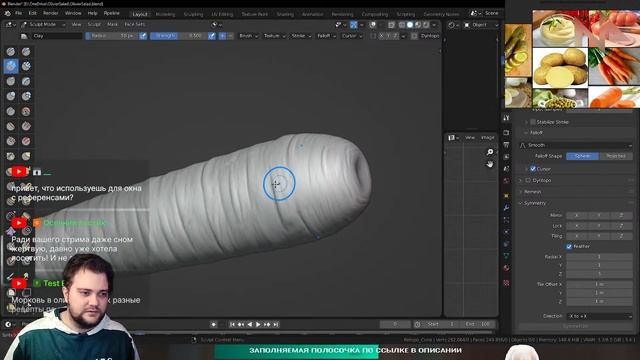This screenshot has width=640, height=360.
Task: Set brush direction to Add (plus)
Action: pos(222,36)
